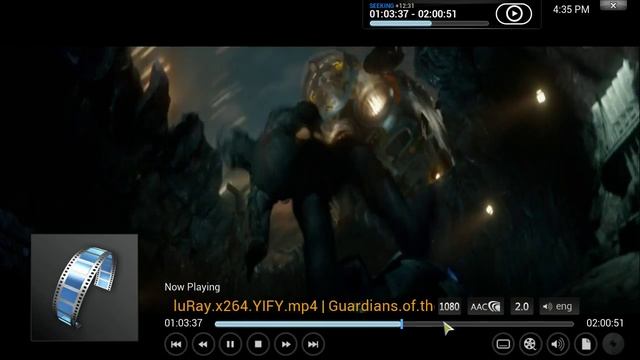Click the Now Playing label
The height and width of the screenshot is (360, 640).
point(192,287)
